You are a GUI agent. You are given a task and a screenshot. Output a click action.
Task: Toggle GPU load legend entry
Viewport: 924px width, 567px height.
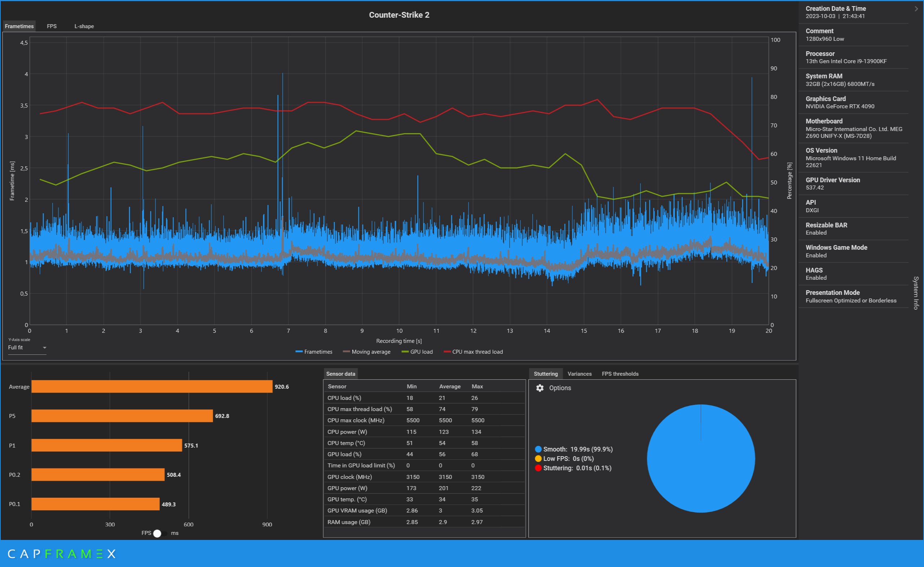[417, 352]
